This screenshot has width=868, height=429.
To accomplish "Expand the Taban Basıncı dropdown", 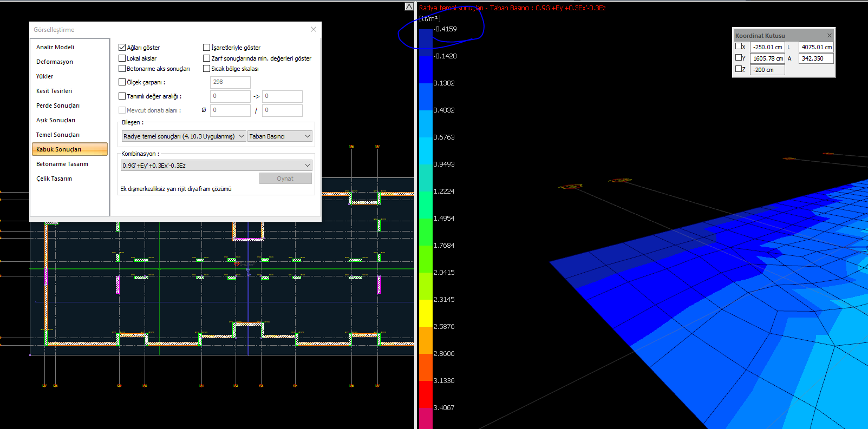I will tap(279, 136).
